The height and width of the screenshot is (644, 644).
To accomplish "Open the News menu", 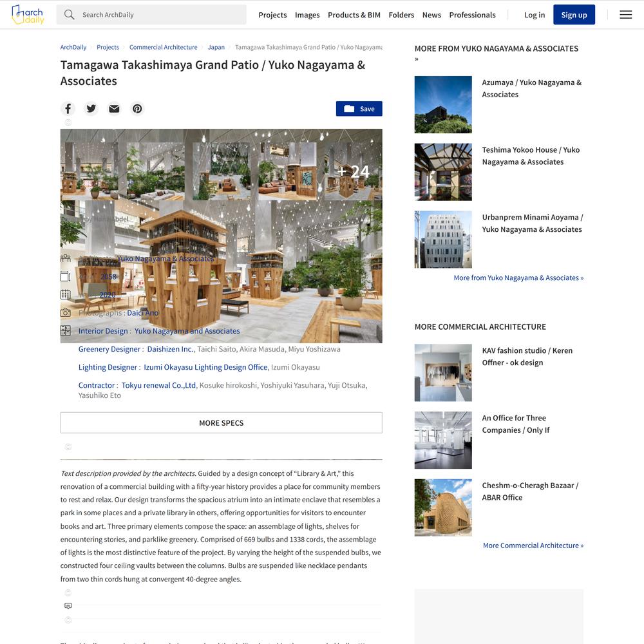I will tap(431, 15).
